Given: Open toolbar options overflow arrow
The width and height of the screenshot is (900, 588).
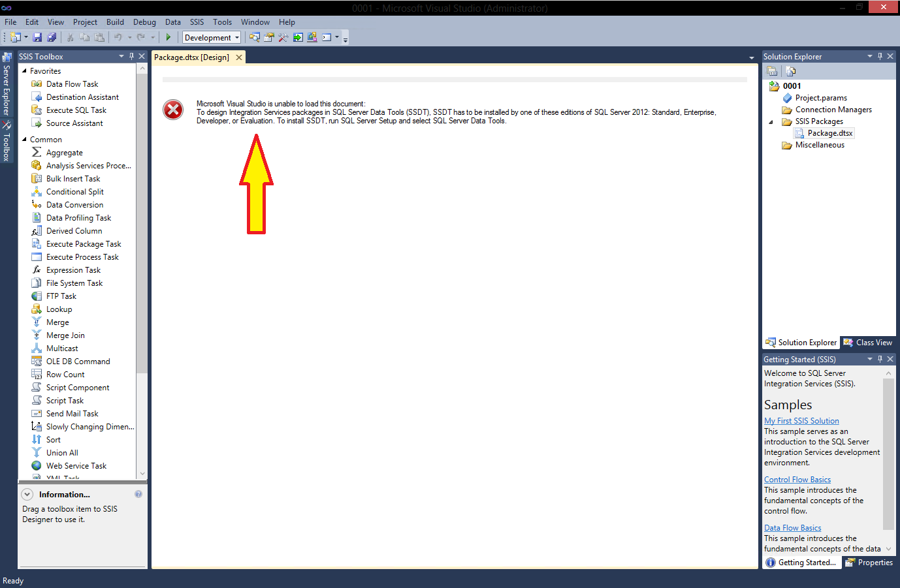Looking at the screenshot, I should pyautogui.click(x=346, y=39).
